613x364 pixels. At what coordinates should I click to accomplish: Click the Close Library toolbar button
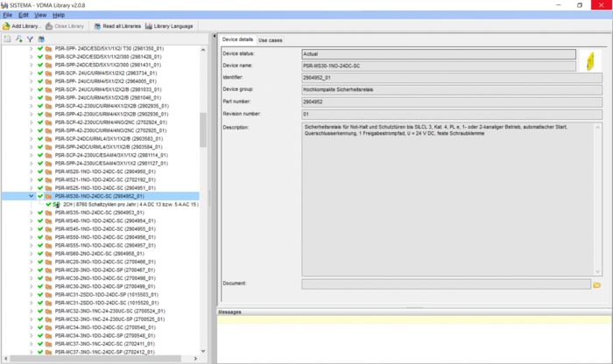click(65, 26)
